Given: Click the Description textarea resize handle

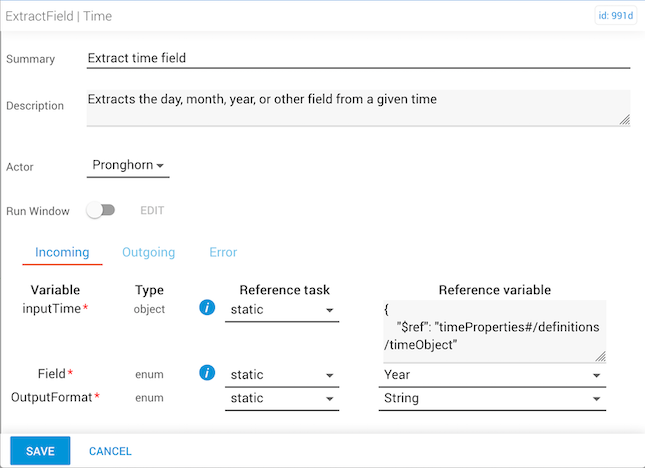Looking at the screenshot, I should coord(624,120).
